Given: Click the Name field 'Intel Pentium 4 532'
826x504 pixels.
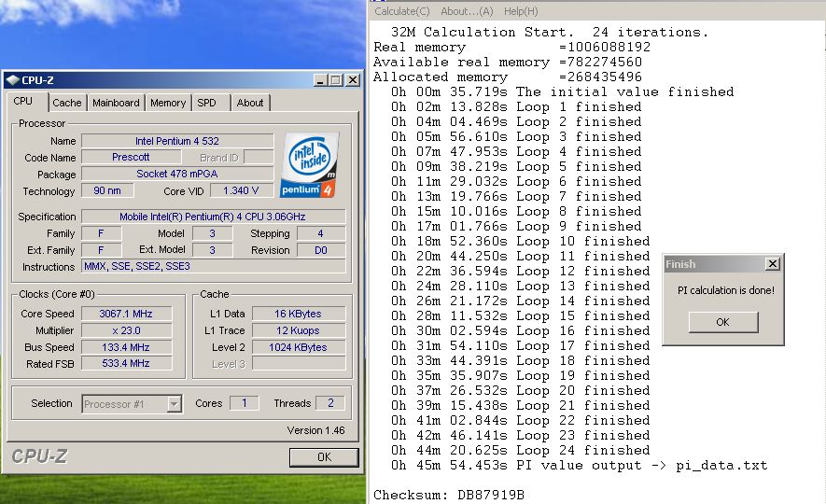Looking at the screenshot, I should tap(177, 141).
